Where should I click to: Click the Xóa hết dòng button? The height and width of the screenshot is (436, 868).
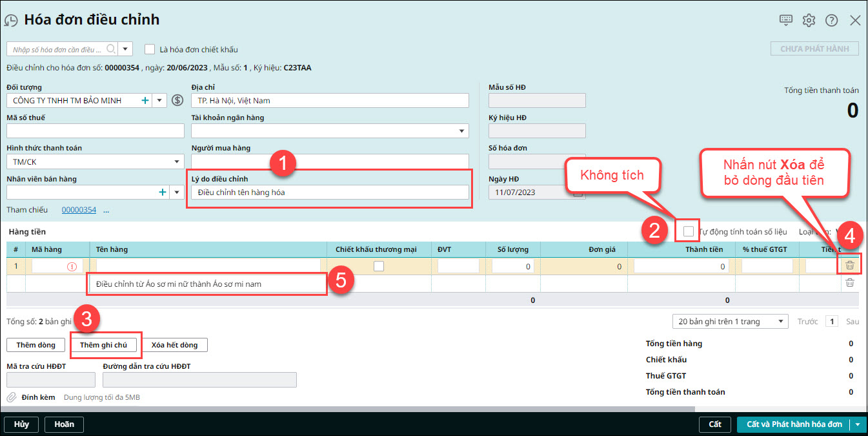click(174, 345)
